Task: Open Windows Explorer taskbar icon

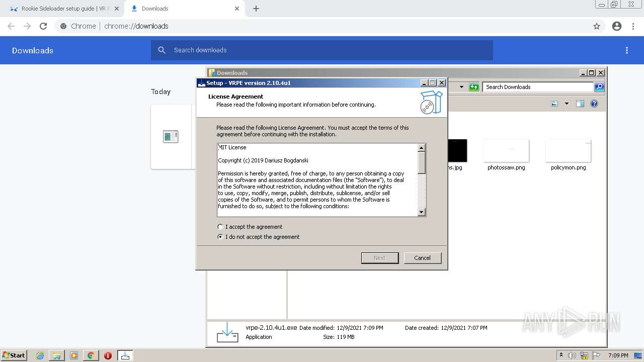Action: pos(57,355)
